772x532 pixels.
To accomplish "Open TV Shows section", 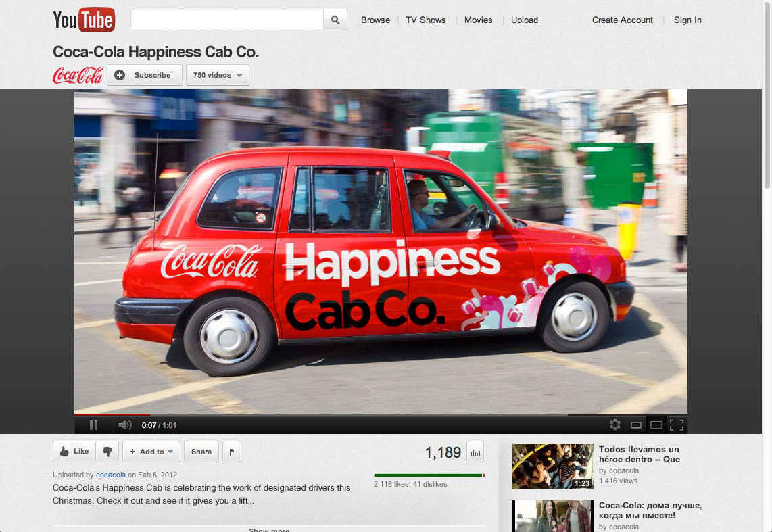I will [425, 20].
